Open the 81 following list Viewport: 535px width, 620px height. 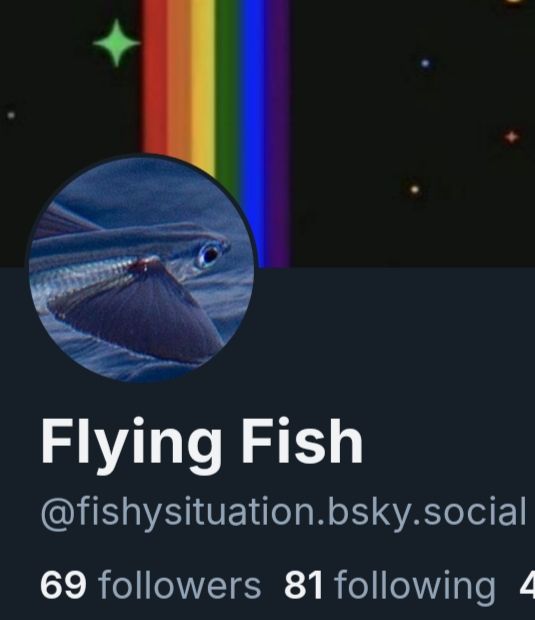389,586
